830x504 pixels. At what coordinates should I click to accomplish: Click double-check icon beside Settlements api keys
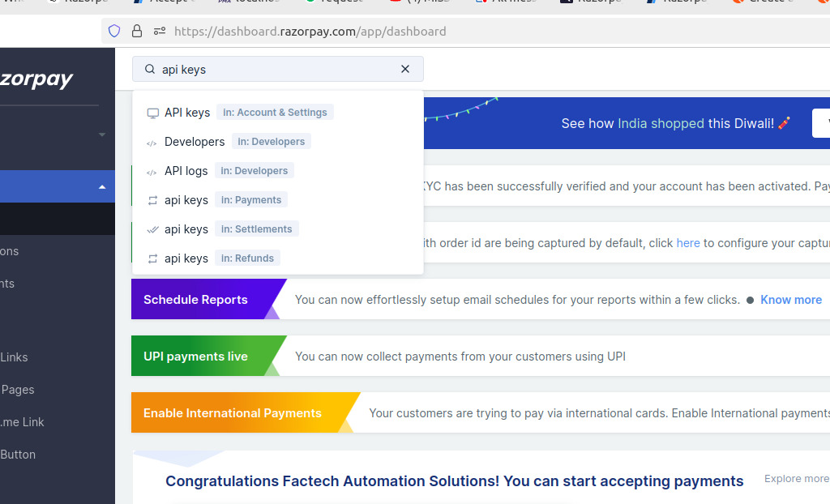coord(152,229)
